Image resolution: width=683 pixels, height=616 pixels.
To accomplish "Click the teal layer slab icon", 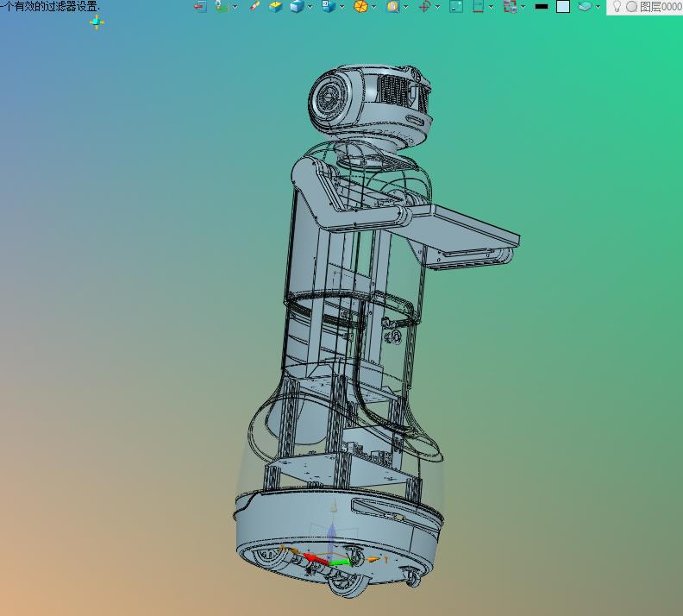I will click(x=585, y=7).
